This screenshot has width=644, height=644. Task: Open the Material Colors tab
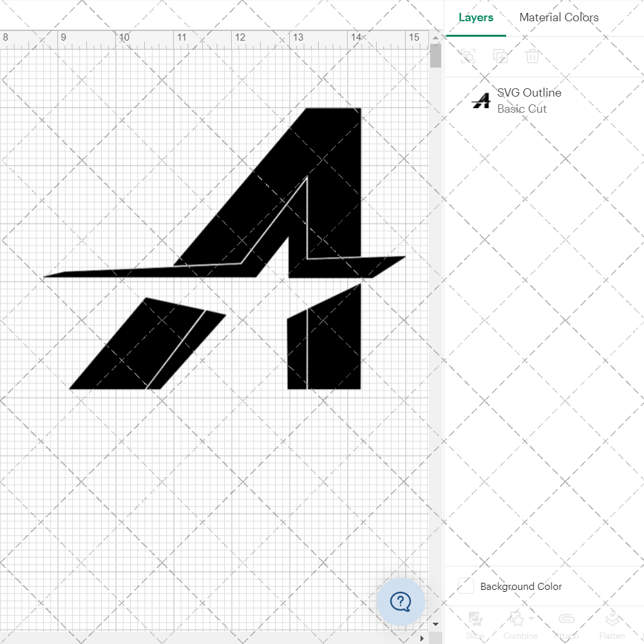pos(558,17)
